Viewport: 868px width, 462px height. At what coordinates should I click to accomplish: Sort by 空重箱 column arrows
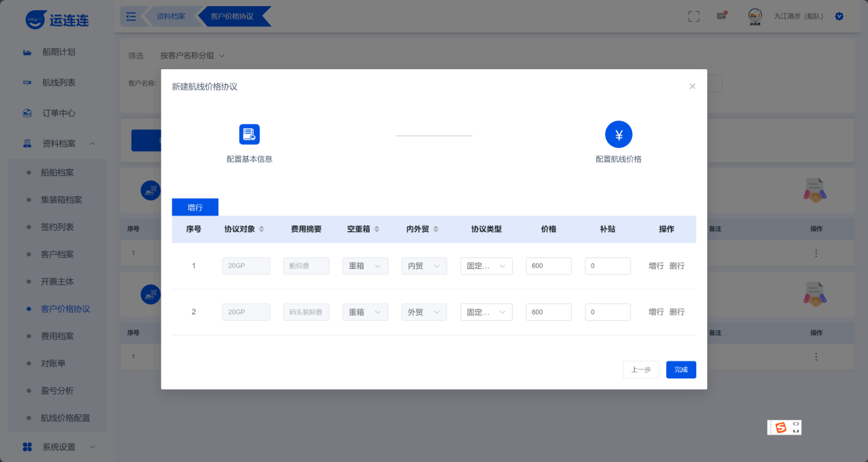[x=376, y=229]
